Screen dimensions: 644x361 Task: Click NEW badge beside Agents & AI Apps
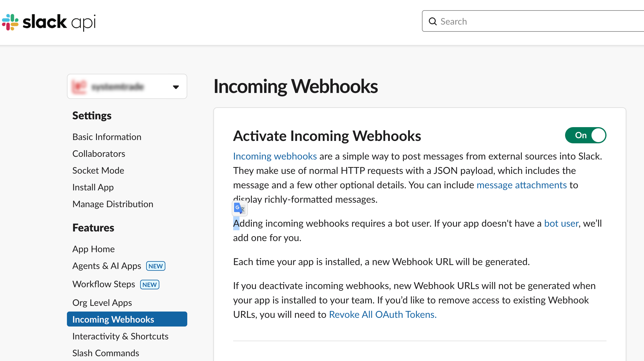coord(155,266)
